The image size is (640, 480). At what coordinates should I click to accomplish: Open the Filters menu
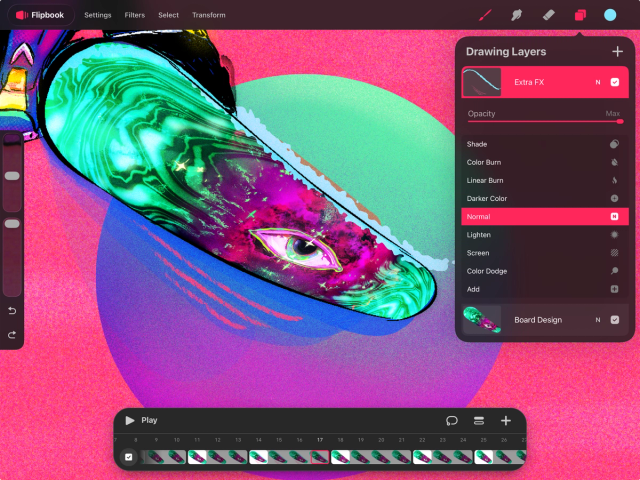coord(135,15)
